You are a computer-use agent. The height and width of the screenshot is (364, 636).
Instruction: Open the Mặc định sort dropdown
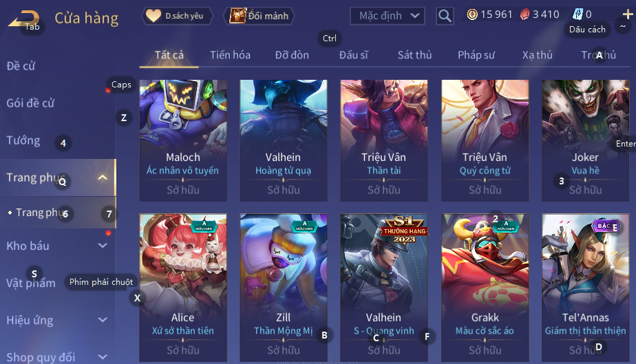click(x=388, y=16)
